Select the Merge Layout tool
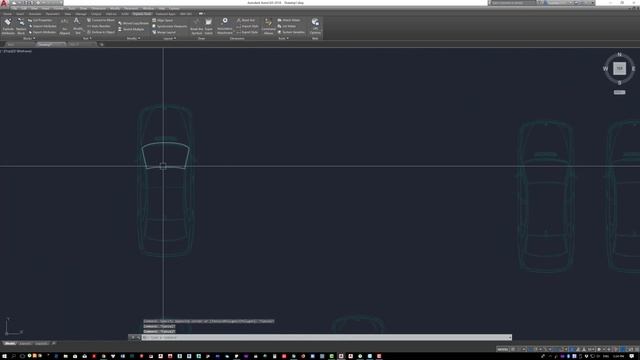The width and height of the screenshot is (640, 360). (164, 32)
